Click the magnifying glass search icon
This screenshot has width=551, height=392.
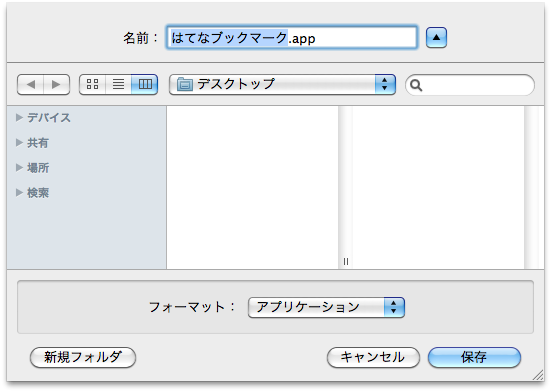coord(416,85)
